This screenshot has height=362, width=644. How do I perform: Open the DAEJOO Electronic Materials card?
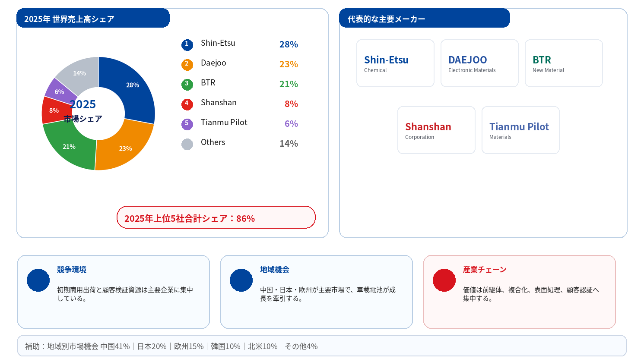click(479, 63)
